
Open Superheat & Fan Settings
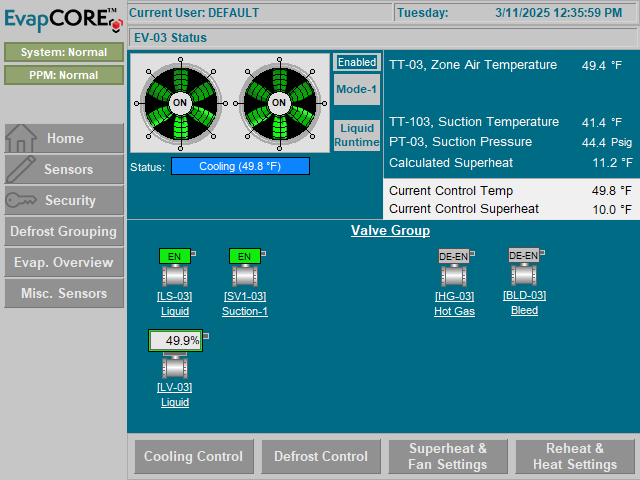point(448,456)
